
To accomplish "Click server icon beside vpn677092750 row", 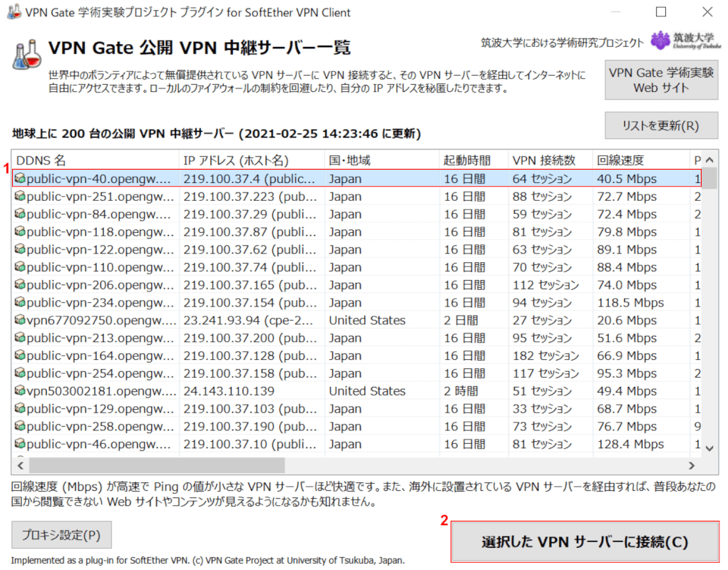I will coord(20,321).
